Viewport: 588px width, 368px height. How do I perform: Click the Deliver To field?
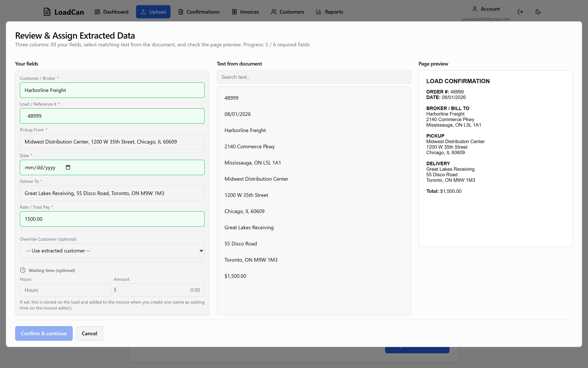[112, 193]
